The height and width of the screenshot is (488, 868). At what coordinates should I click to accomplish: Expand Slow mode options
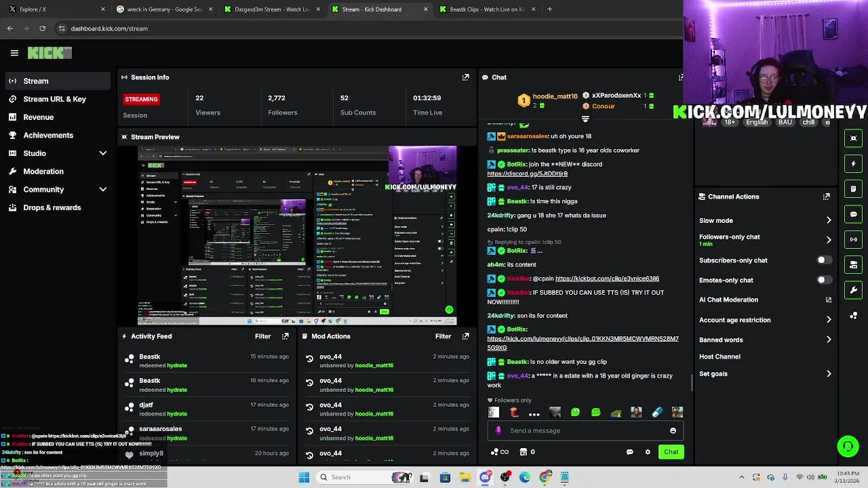pyautogui.click(x=829, y=220)
